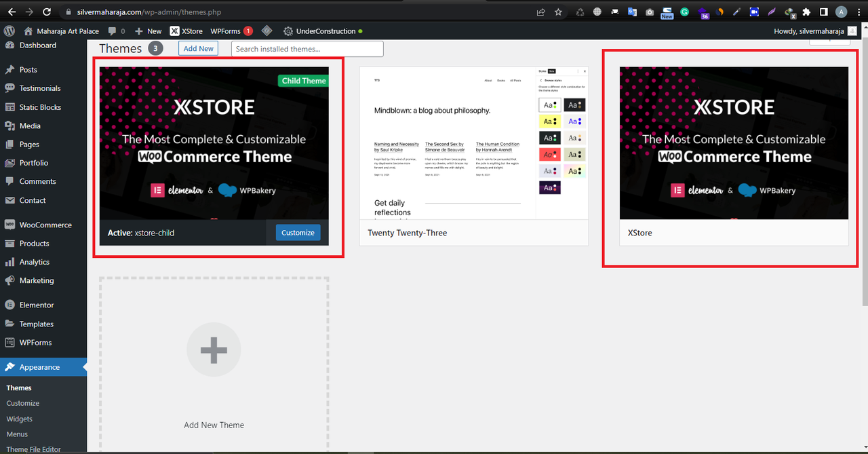Open Portfolio in the sidebar
This screenshot has height=454, width=868.
(x=34, y=162)
